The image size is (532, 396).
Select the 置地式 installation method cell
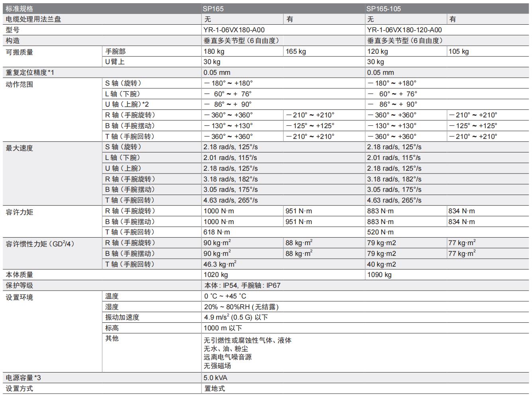[215, 388]
